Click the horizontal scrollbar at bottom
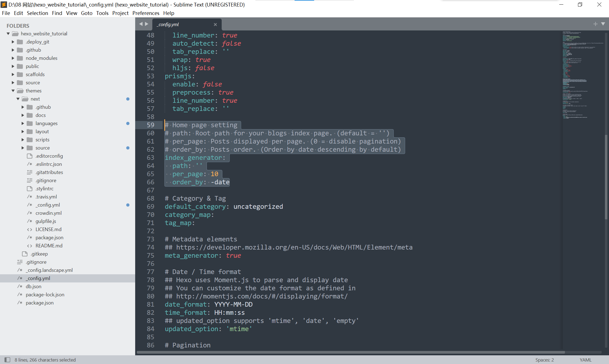Viewport: 609px width, 364px height. click(x=351, y=352)
